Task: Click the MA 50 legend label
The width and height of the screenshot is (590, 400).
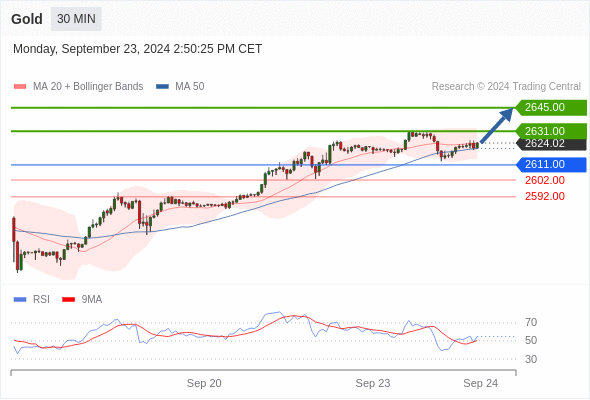Action: [x=190, y=87]
